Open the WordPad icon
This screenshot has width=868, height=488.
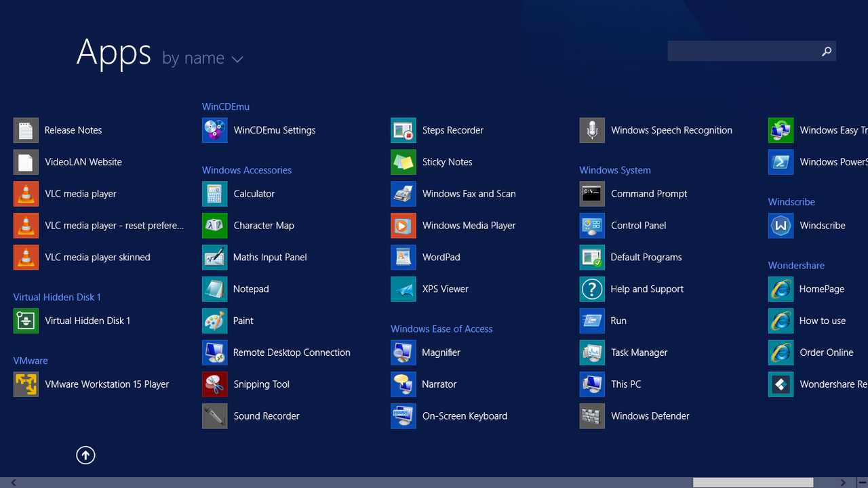pyautogui.click(x=403, y=258)
